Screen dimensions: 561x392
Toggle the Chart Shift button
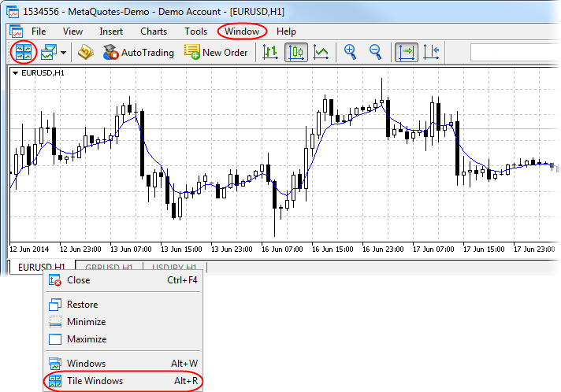431,52
